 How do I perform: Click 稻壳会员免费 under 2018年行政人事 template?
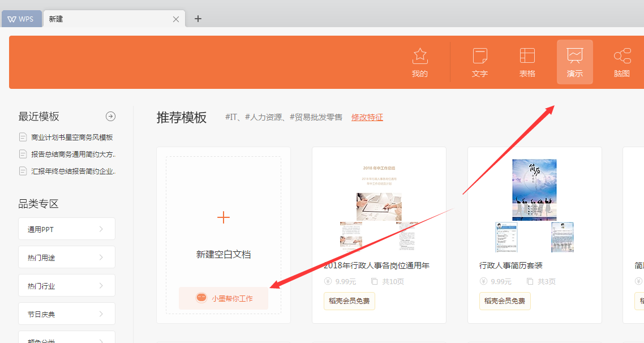[349, 301]
